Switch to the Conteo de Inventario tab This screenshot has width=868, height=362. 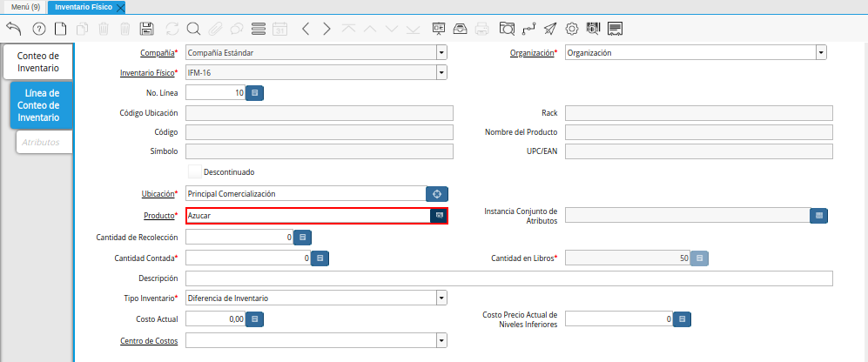[38, 62]
